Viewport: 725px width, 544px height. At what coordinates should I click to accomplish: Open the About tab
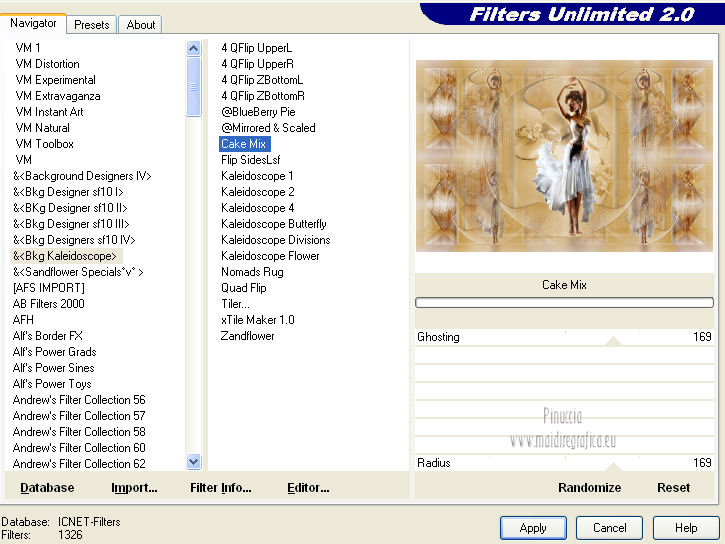coord(140,25)
